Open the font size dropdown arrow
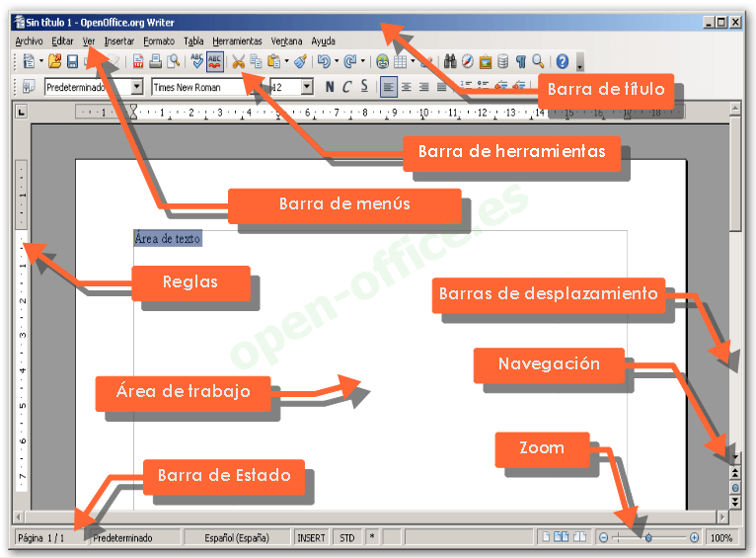The image size is (756, 558). (307, 87)
